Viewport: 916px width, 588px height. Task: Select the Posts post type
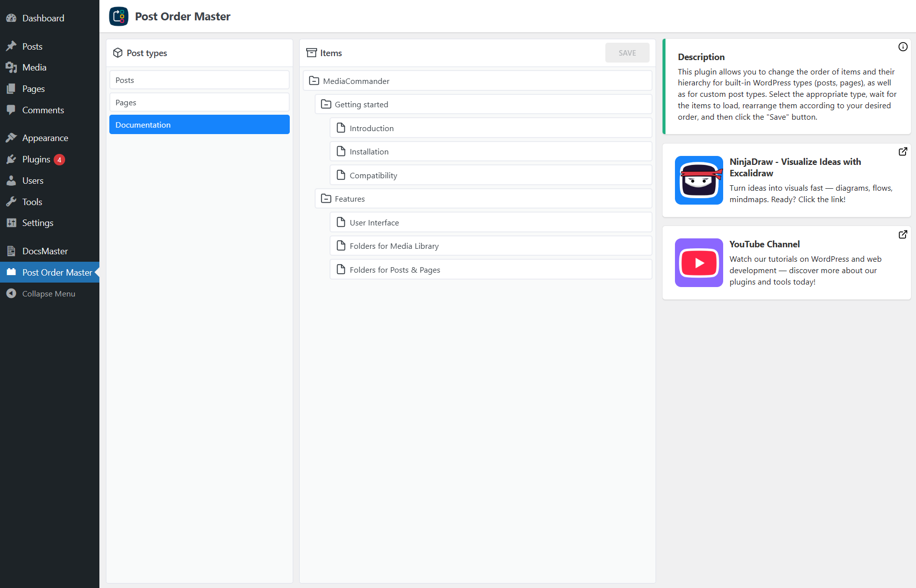199,80
